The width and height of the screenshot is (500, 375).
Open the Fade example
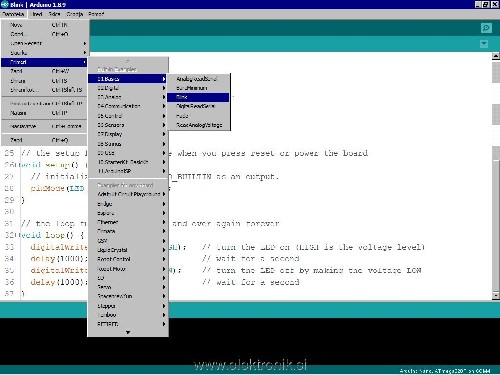198,116
